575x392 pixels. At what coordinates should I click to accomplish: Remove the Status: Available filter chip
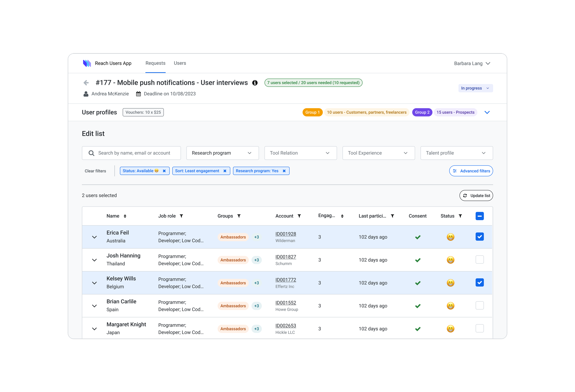click(164, 171)
